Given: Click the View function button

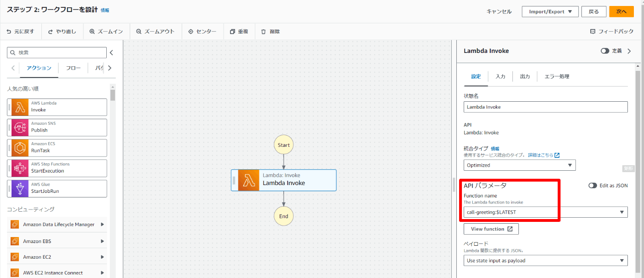Looking at the screenshot, I should tap(491, 229).
